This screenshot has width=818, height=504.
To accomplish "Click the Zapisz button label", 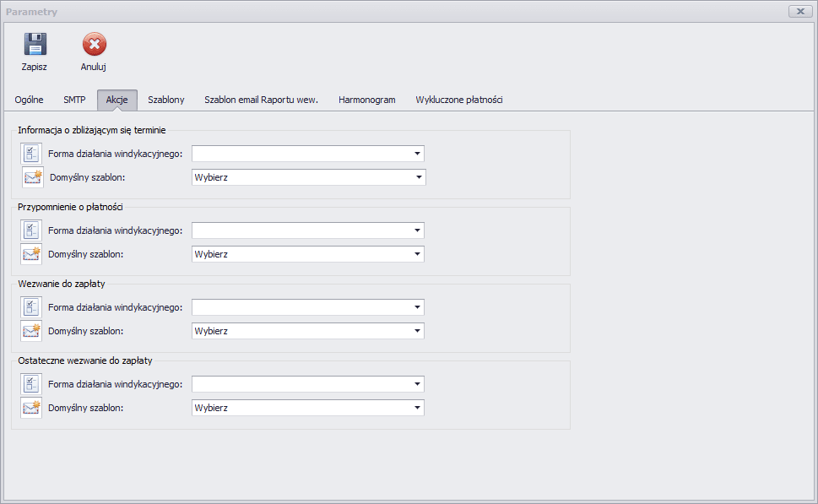I will click(x=35, y=67).
